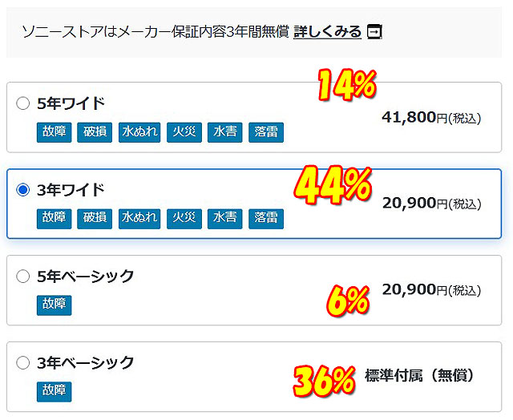This screenshot has width=513, height=420.
Task: Click the 落雷 tag under 3年ワイド
Action: (x=265, y=217)
